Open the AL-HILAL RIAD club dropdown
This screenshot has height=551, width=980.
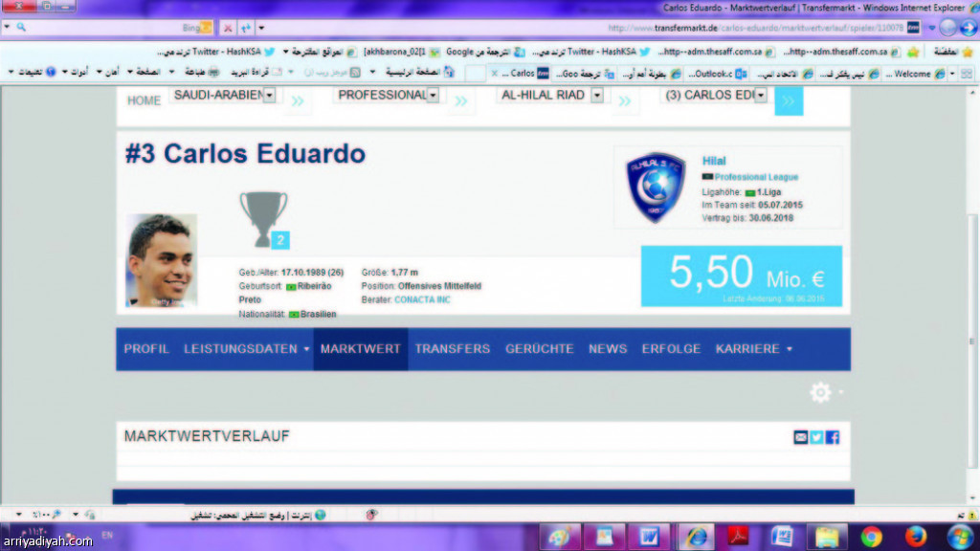click(x=597, y=96)
